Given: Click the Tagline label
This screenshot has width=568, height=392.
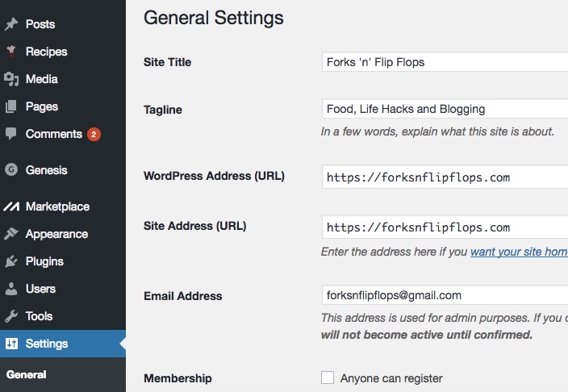Looking at the screenshot, I should click(163, 110).
